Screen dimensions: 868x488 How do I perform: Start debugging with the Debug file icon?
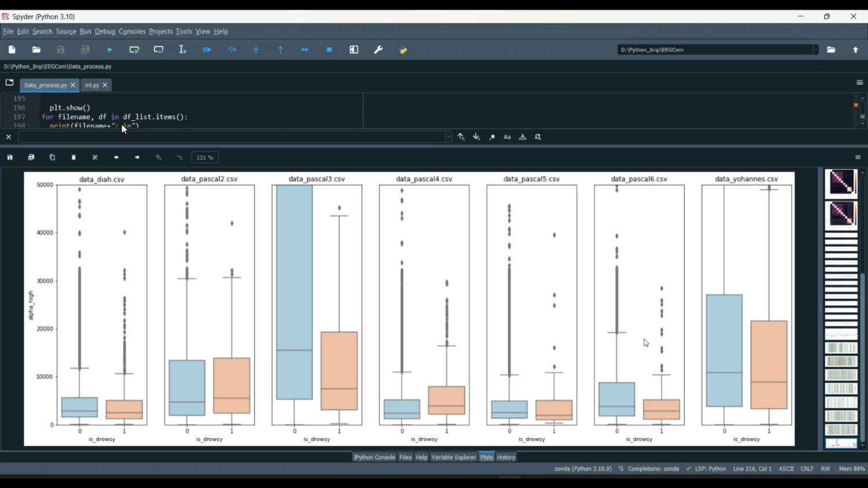tap(207, 50)
